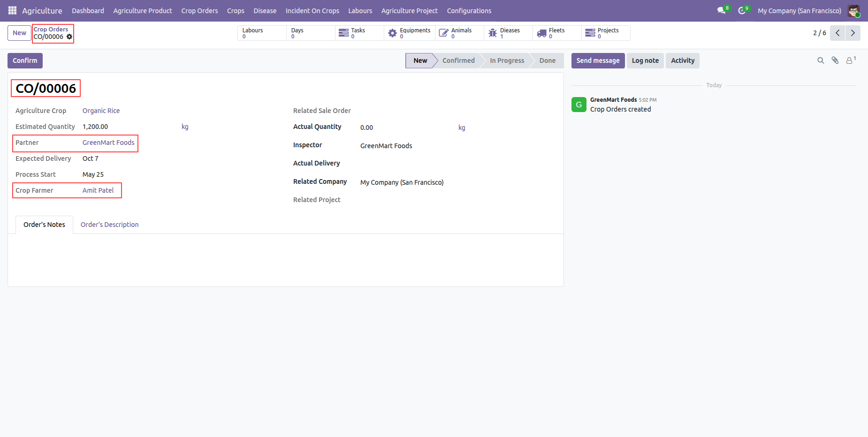
Task: Go to the next record arrow
Action: coord(853,33)
